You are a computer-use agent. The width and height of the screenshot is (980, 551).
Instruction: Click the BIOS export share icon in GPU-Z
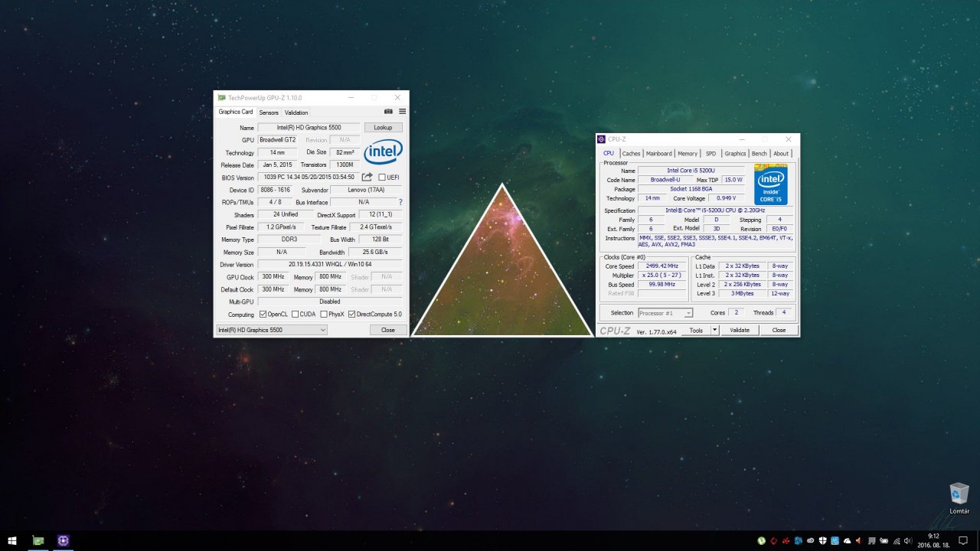367,177
